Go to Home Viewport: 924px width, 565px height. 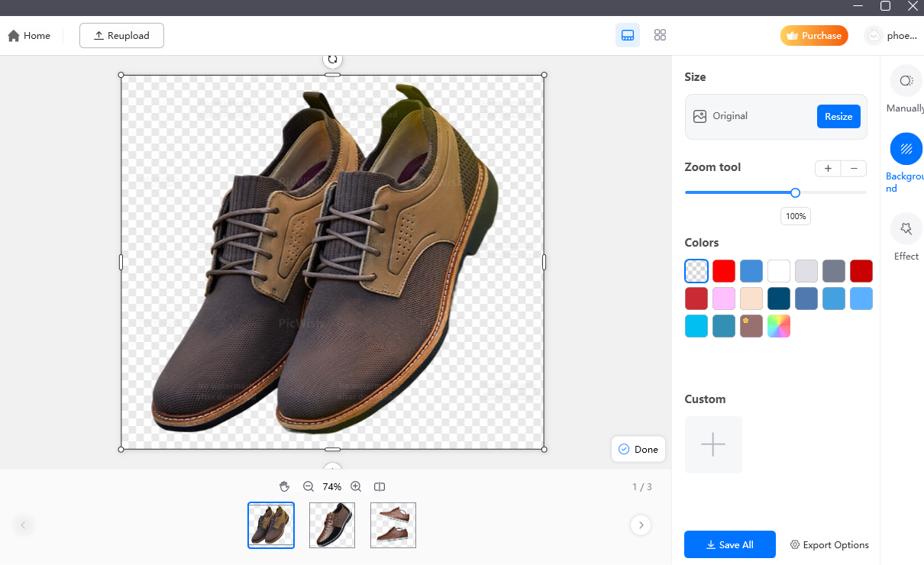tap(29, 36)
